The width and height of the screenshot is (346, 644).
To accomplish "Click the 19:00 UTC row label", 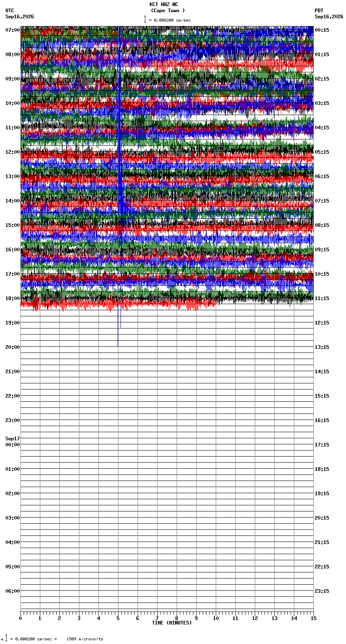I will pyautogui.click(x=12, y=323).
